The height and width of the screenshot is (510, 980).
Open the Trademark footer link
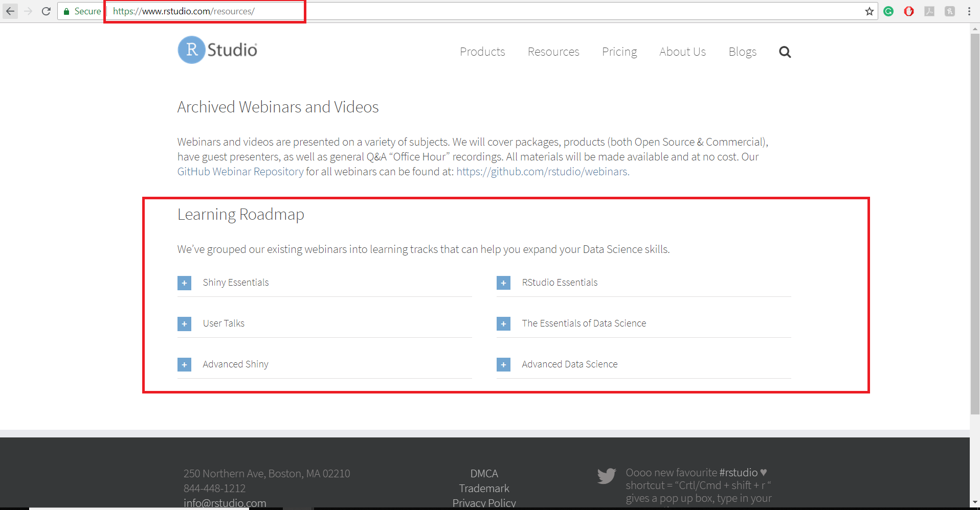(x=484, y=489)
